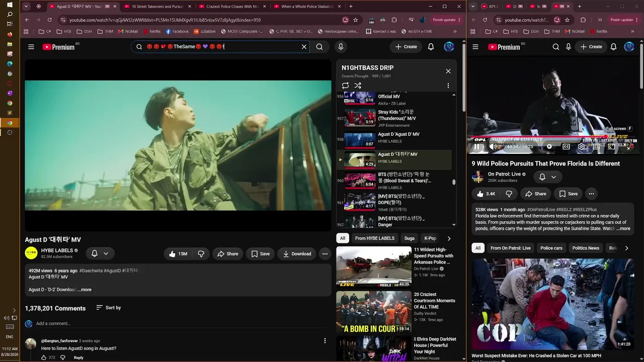Viewport: 644px width, 362px height.
Task: Open notifications bell in left window header
Action: pos(431,47)
